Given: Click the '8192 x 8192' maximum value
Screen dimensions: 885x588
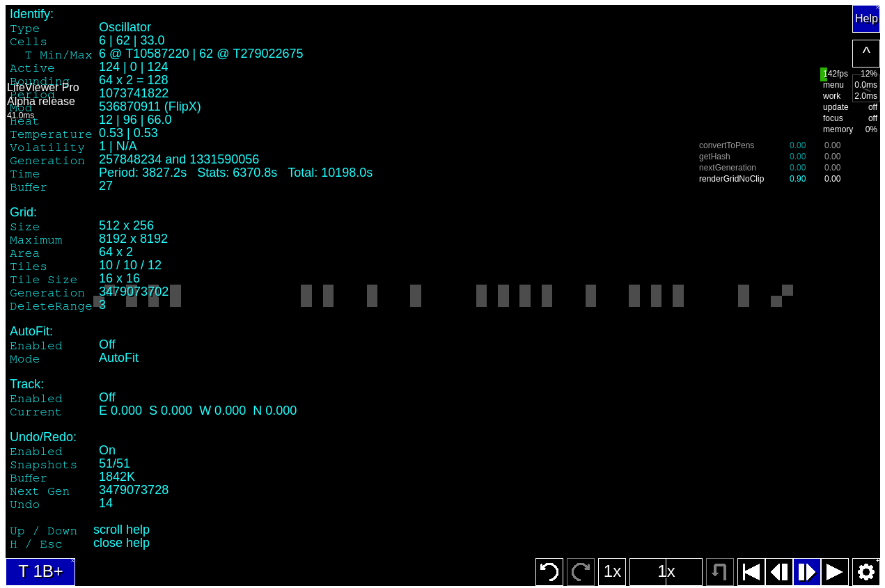Looking at the screenshot, I should click(x=133, y=239).
